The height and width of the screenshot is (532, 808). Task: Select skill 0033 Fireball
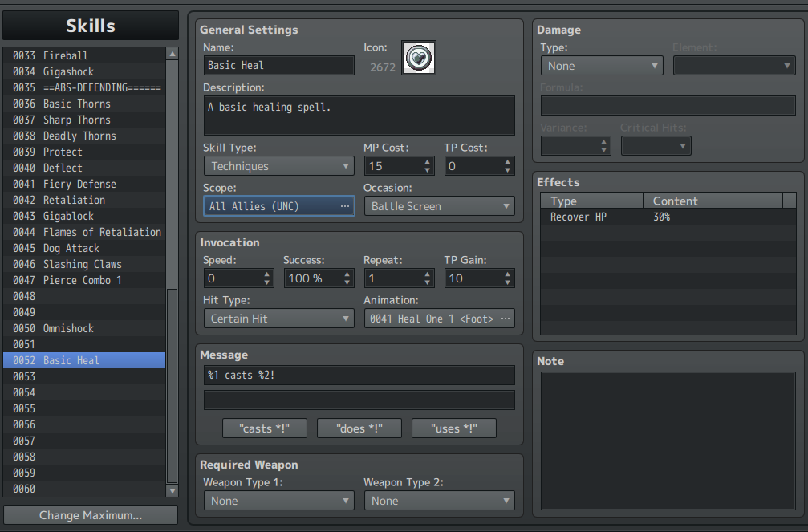pos(84,55)
